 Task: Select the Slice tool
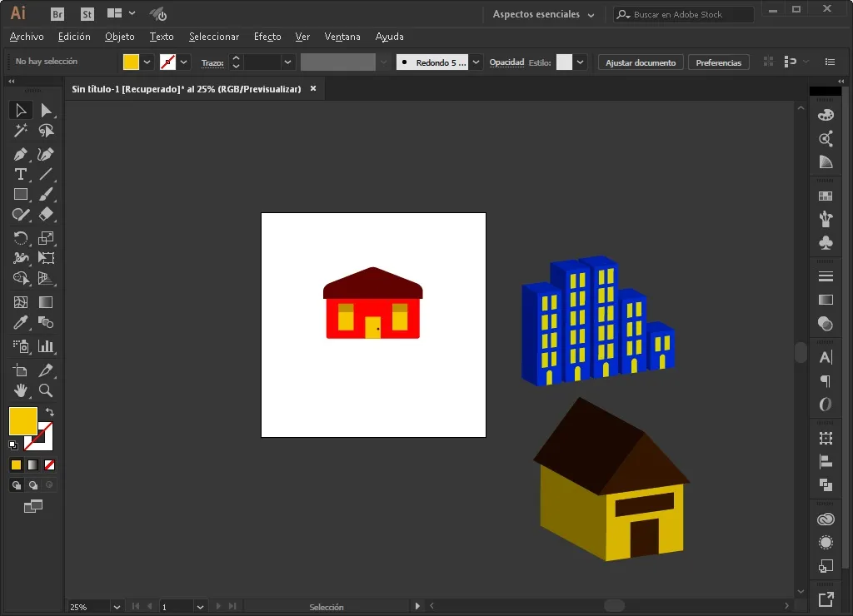tap(47, 370)
